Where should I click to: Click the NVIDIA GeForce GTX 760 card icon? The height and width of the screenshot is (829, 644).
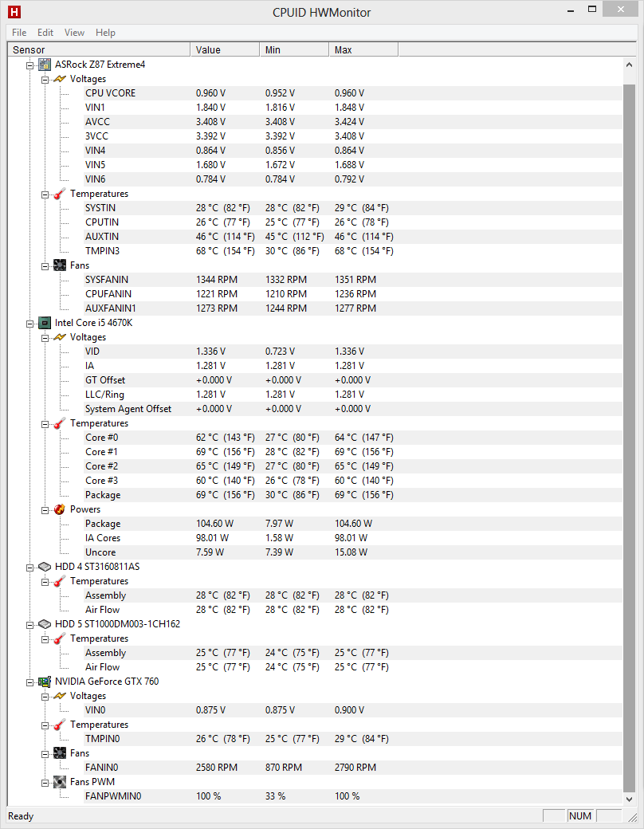point(45,682)
